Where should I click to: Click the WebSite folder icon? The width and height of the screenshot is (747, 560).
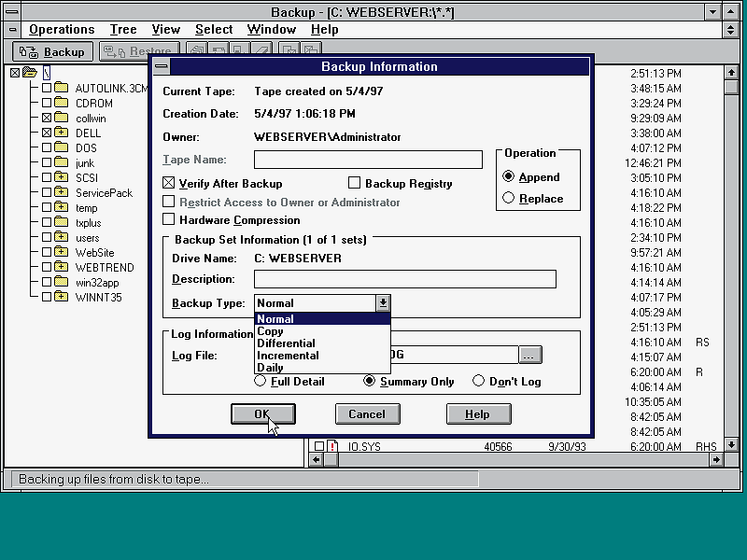62,253
